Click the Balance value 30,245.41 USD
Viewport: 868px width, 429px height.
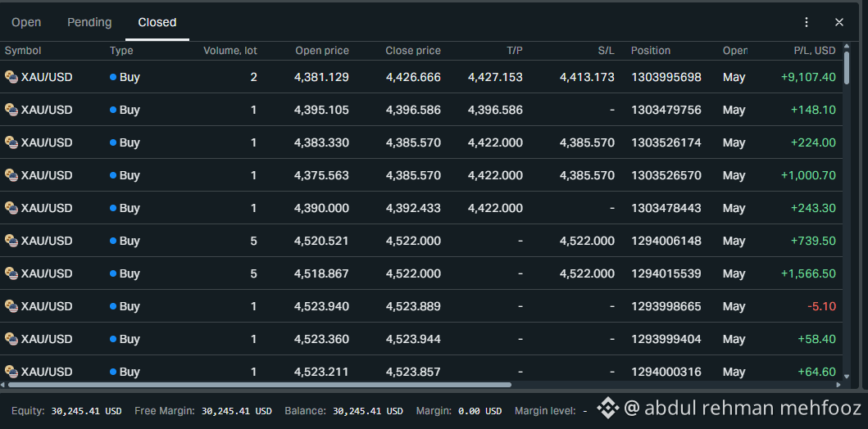pyautogui.click(x=367, y=411)
